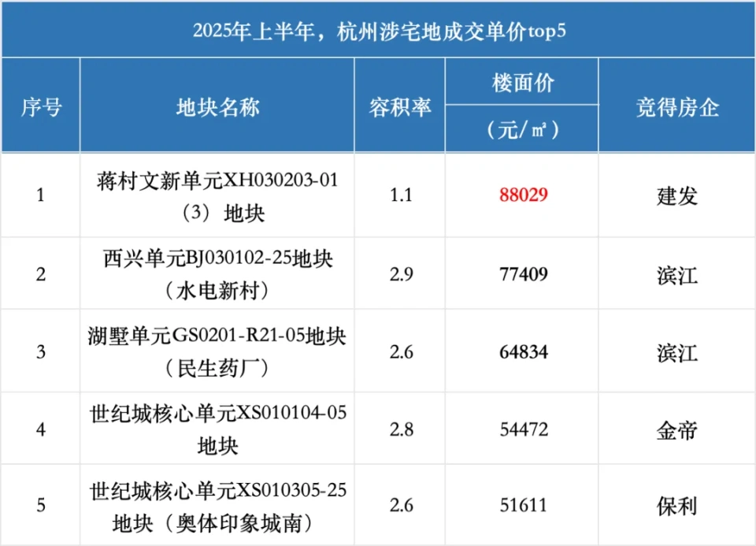
Task: Select the "序号" column header
Action: point(41,106)
